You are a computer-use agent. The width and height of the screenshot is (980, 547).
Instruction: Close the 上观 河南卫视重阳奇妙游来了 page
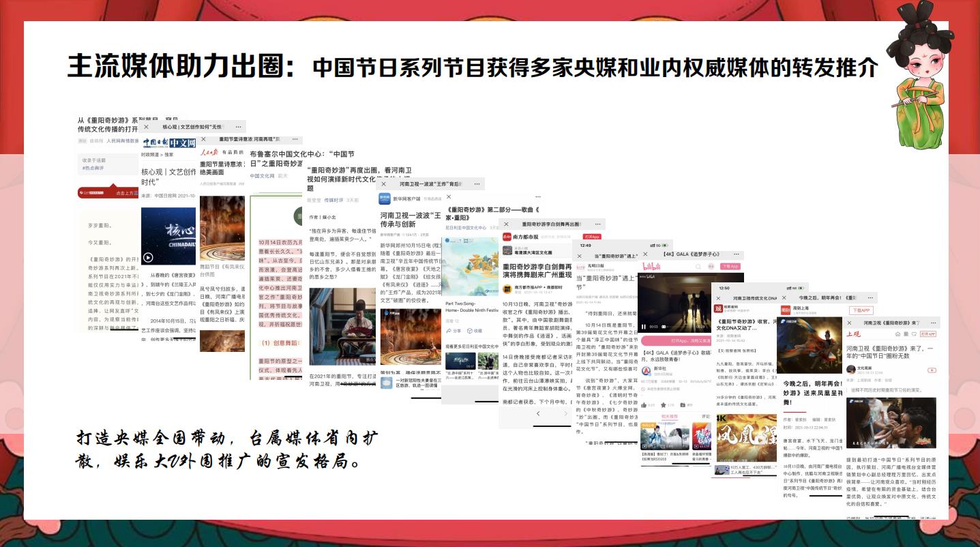850,323
